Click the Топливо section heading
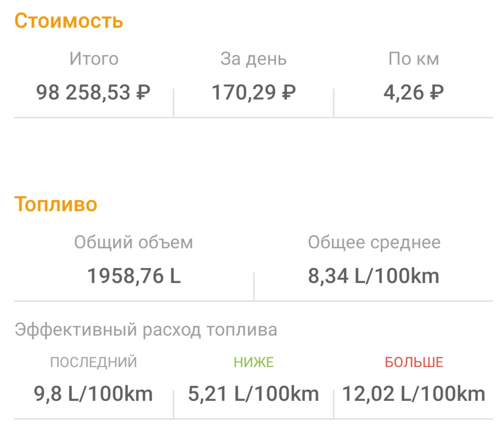Screen dimensions: 504x437 point(56,204)
